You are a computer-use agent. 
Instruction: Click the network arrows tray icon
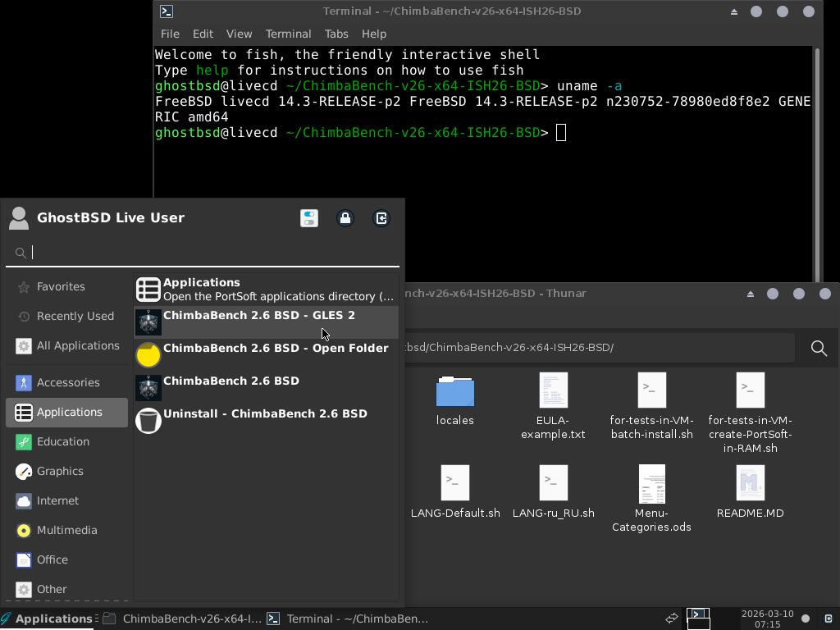(672, 619)
